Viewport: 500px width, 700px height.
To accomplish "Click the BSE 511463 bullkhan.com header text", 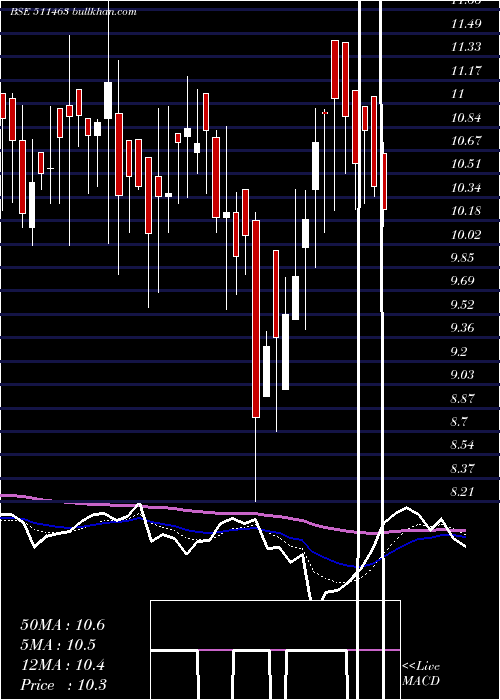I will point(73,12).
